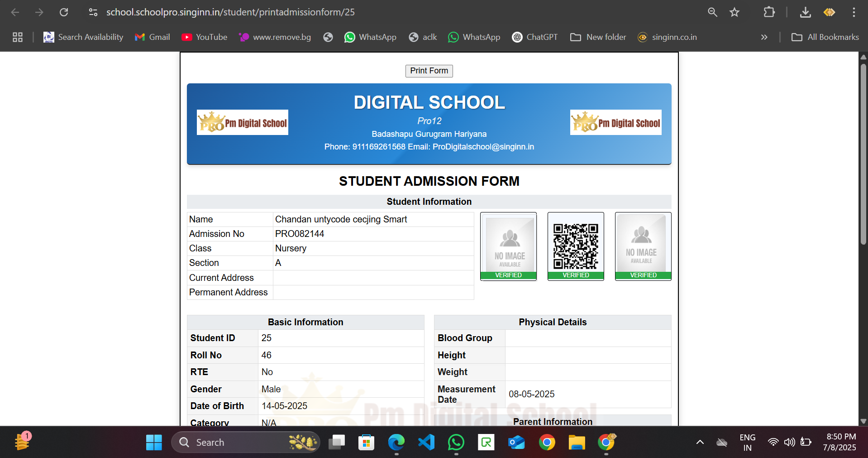The height and width of the screenshot is (458, 868).
Task: Open the ChatGPT bookmark
Action: (535, 37)
